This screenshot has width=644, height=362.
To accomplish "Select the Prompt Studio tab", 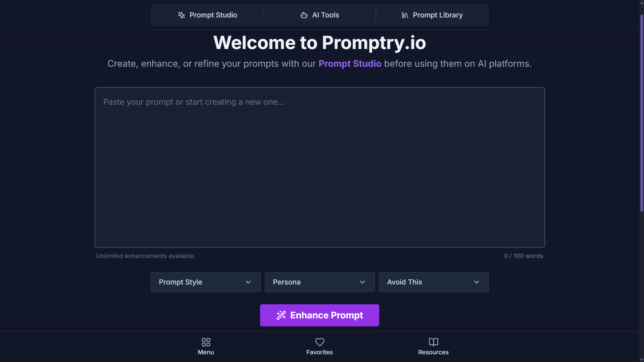I will 207,15.
